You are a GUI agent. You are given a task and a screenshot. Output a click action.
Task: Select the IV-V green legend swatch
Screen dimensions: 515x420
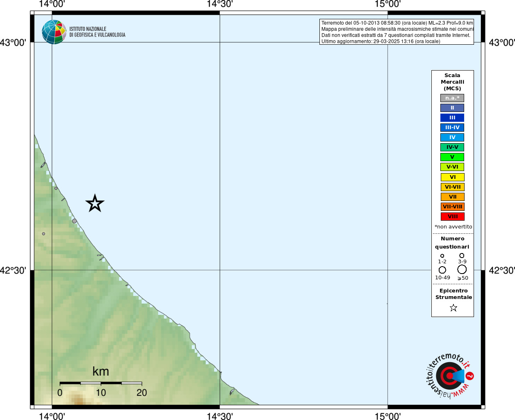(x=452, y=147)
